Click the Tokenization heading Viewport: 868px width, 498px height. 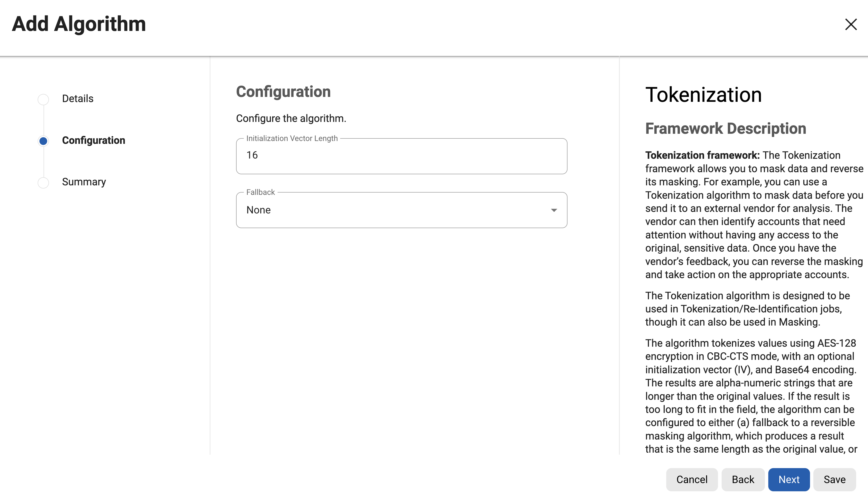(x=703, y=94)
